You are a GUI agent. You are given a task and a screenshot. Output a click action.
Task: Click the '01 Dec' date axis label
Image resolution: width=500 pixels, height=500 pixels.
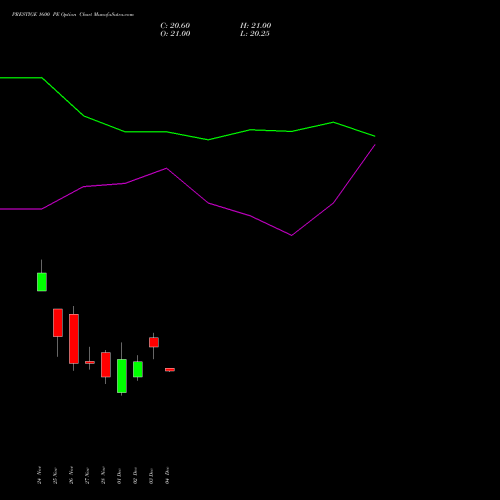(x=119, y=476)
